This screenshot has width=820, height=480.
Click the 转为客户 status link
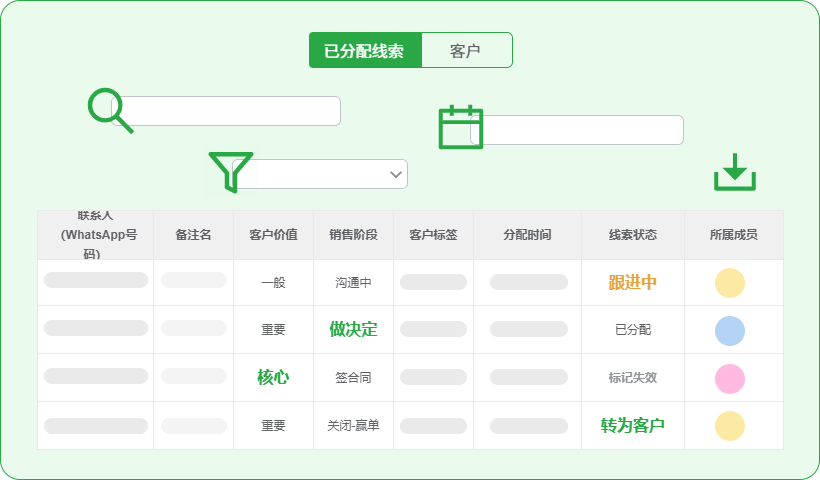pos(633,426)
